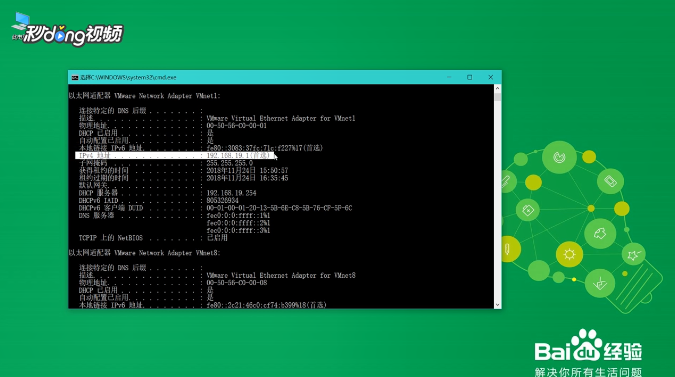Click the 'TCPIP 上的 NetBIOS' label

pyautogui.click(x=110, y=238)
